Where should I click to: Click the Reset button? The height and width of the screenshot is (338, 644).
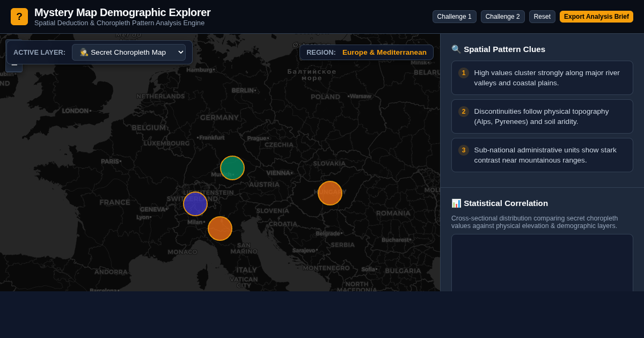(542, 17)
